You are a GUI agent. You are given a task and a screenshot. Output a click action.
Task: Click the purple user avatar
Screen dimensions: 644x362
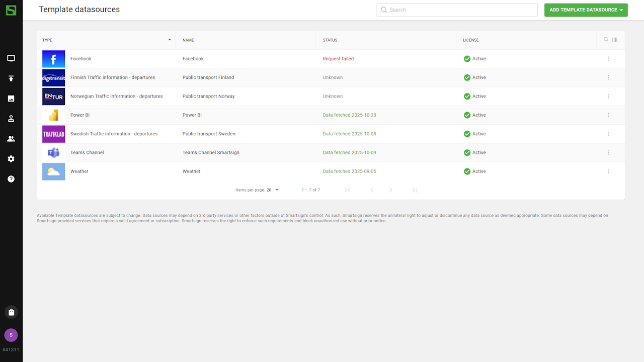coord(11,335)
